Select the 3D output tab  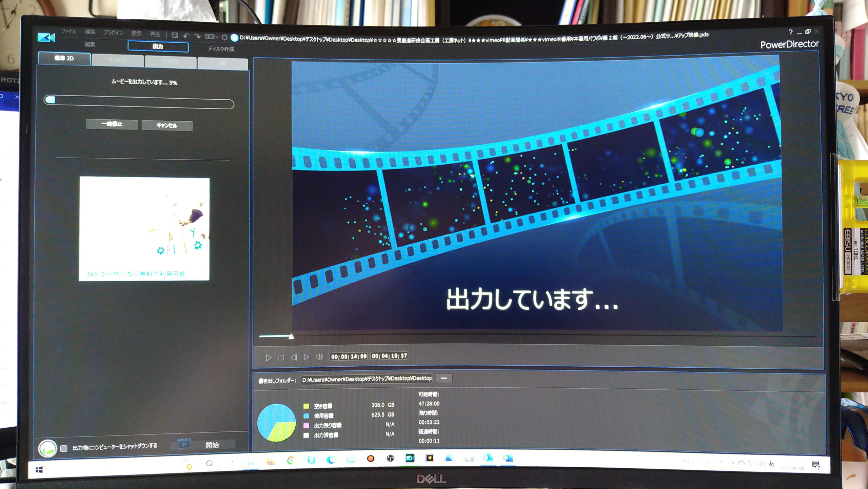coord(222,63)
